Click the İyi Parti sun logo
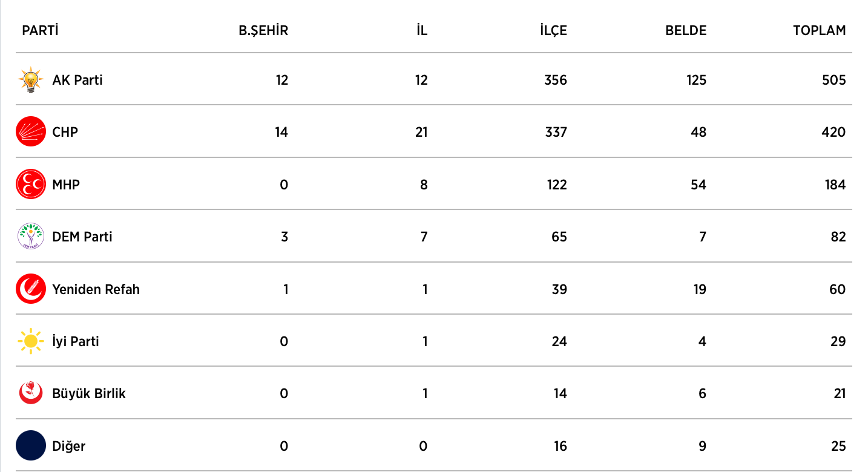The width and height of the screenshot is (868, 472). click(x=31, y=341)
